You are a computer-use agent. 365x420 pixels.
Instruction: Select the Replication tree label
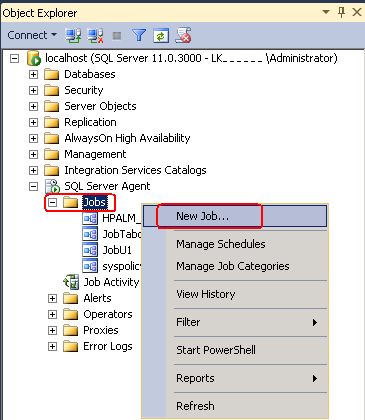[x=90, y=122]
